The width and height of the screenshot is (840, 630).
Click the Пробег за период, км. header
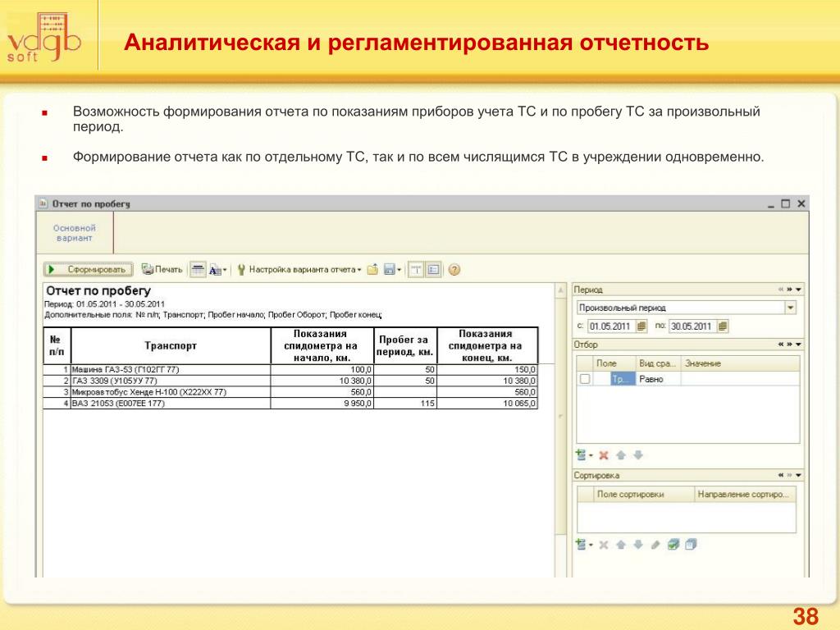click(x=405, y=346)
